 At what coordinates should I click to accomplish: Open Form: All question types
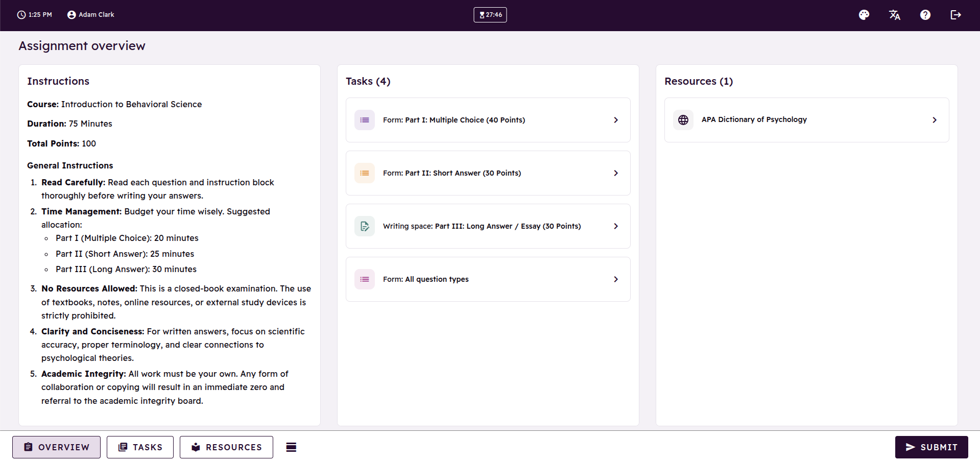coord(488,279)
